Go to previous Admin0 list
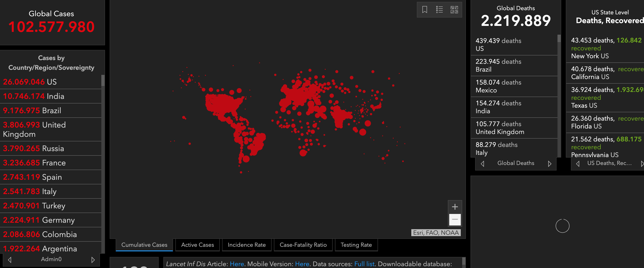Screen dimensions: 644x268 click(10, 260)
